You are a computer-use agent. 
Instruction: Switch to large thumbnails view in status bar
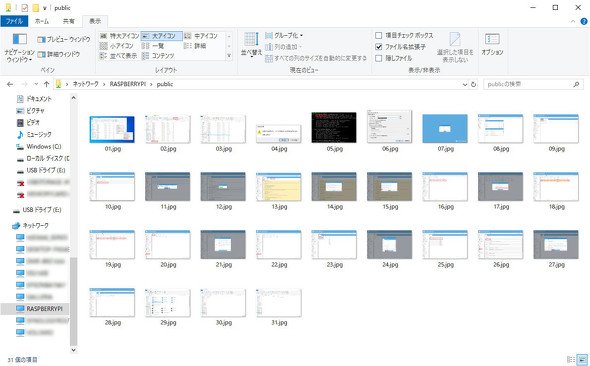click(582, 360)
